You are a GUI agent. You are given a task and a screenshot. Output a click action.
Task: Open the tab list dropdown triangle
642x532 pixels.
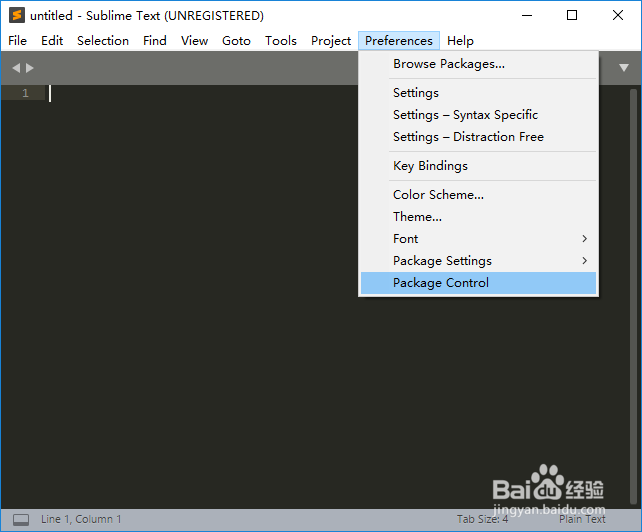click(x=624, y=68)
